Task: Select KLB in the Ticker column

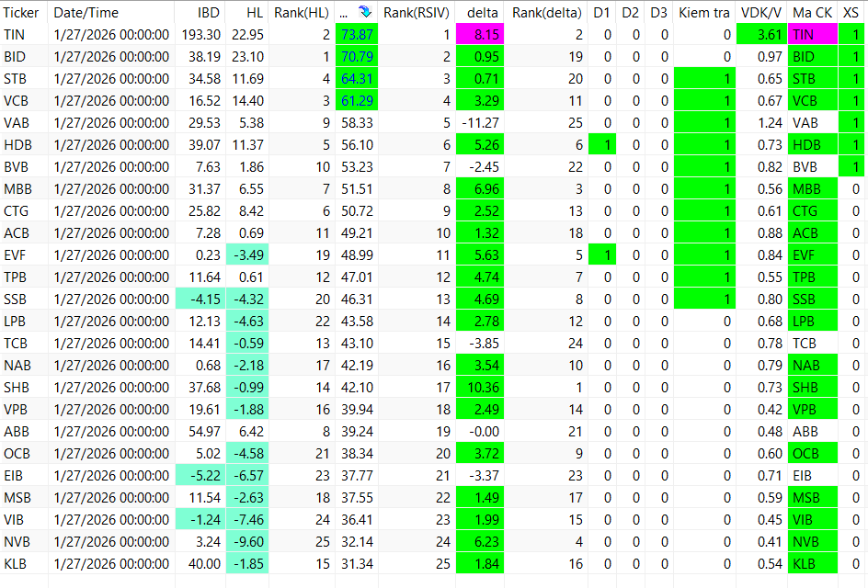Action: [x=15, y=564]
